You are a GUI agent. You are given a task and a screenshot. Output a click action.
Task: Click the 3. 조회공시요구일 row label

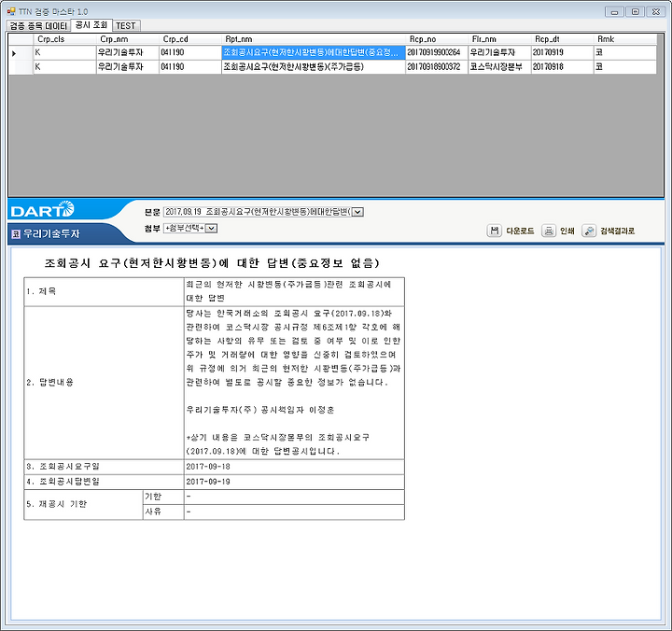(63, 467)
